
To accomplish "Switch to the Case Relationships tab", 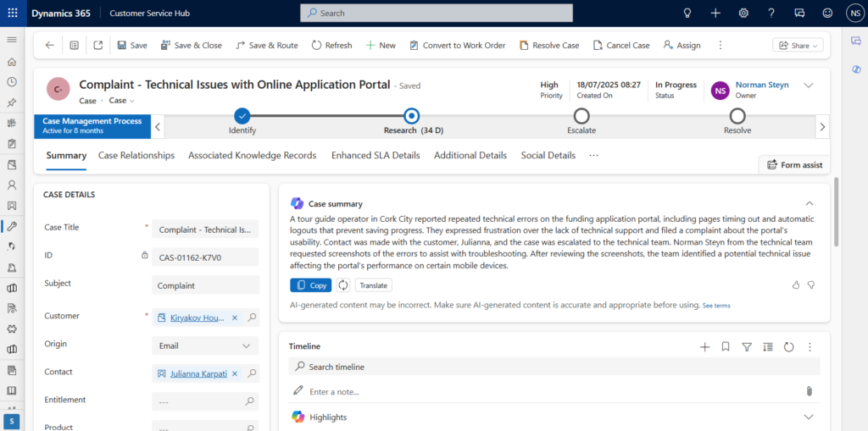I will pos(136,156).
